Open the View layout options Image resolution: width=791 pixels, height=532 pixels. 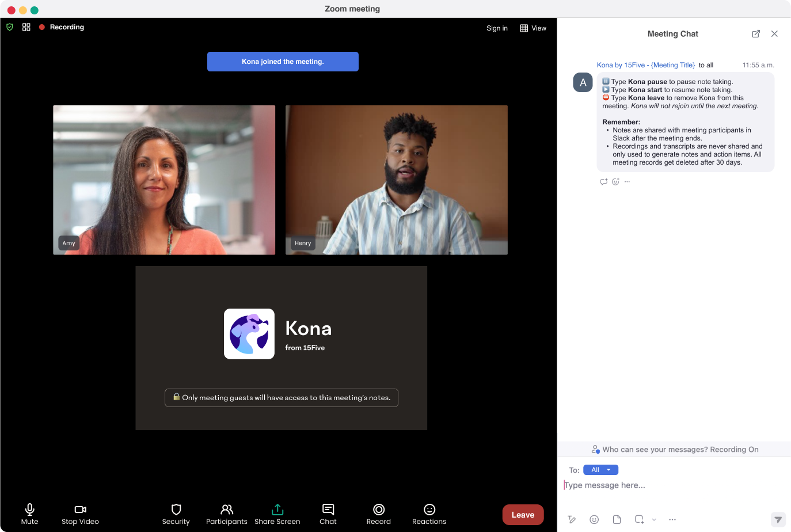tap(533, 28)
